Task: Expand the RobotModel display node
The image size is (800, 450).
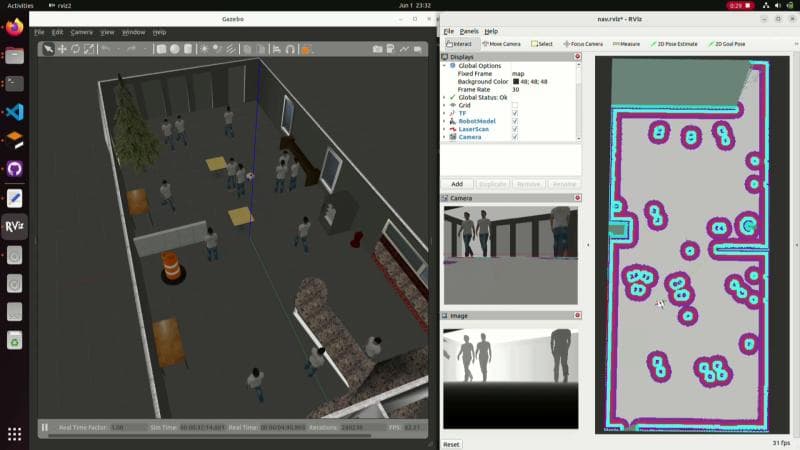Action: click(444, 121)
